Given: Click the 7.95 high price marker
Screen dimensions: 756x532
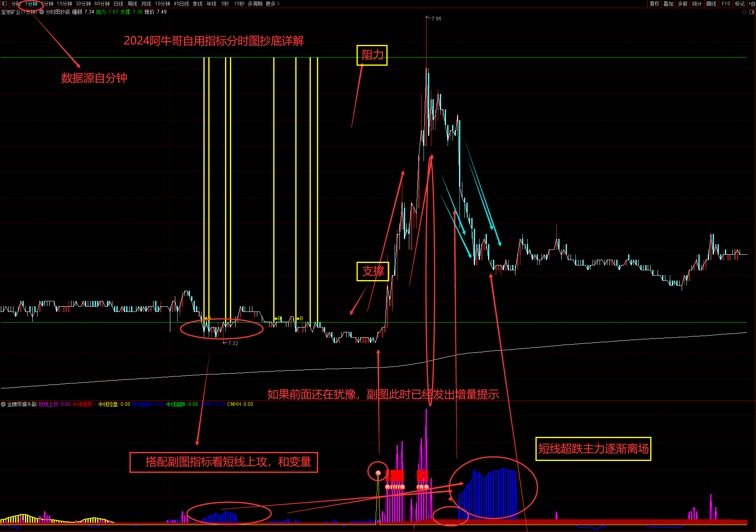Looking at the screenshot, I should point(436,19).
